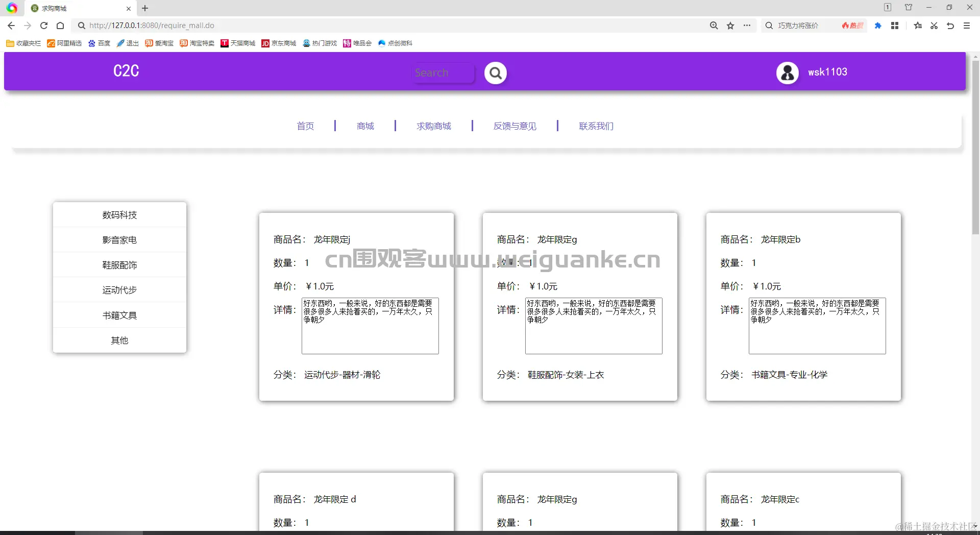The width and height of the screenshot is (980, 535).
Task: Click the hot news flame icon
Action: (x=852, y=26)
